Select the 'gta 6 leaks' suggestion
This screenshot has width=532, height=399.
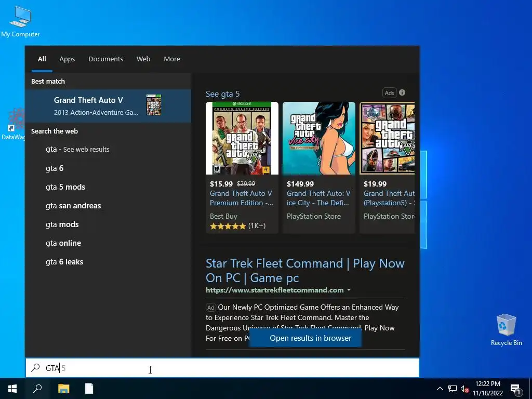[x=108, y=262]
